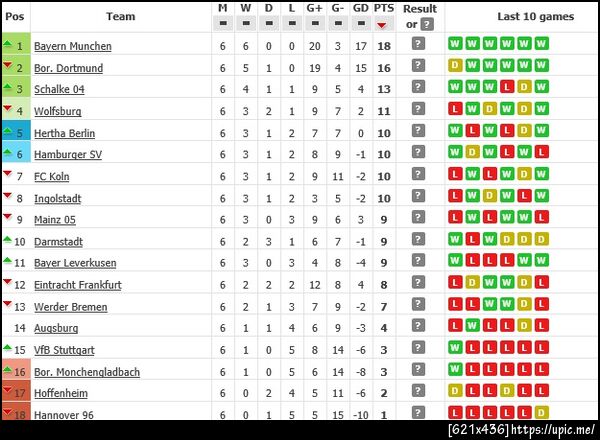Open VfB Stuttgart's result question mark icon
Image resolution: width=600 pixels, height=440 pixels.
click(418, 348)
